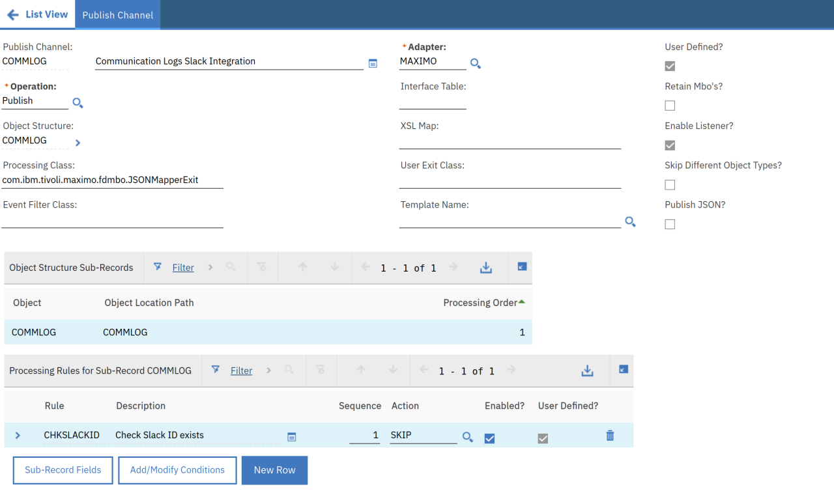The height and width of the screenshot is (504, 834).
Task: Download Object Structure Sub-Records table
Action: [486, 268]
